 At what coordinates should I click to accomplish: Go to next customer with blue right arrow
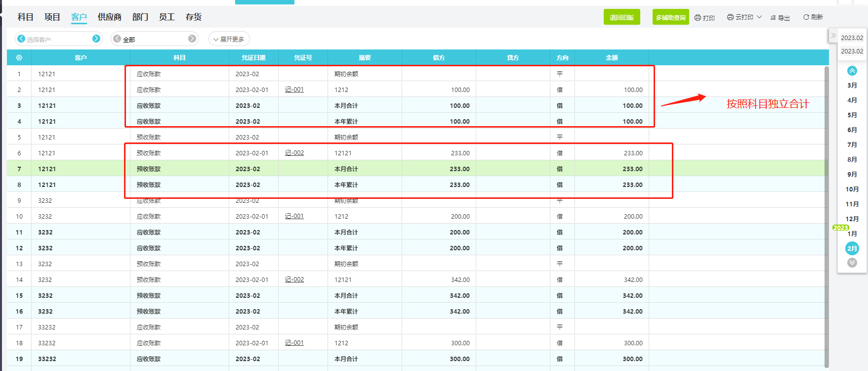pyautogui.click(x=96, y=39)
